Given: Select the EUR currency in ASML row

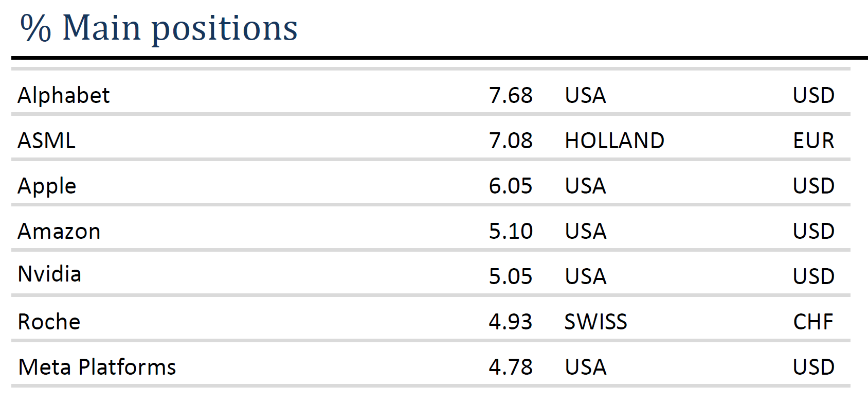Looking at the screenshot, I should (x=813, y=141).
